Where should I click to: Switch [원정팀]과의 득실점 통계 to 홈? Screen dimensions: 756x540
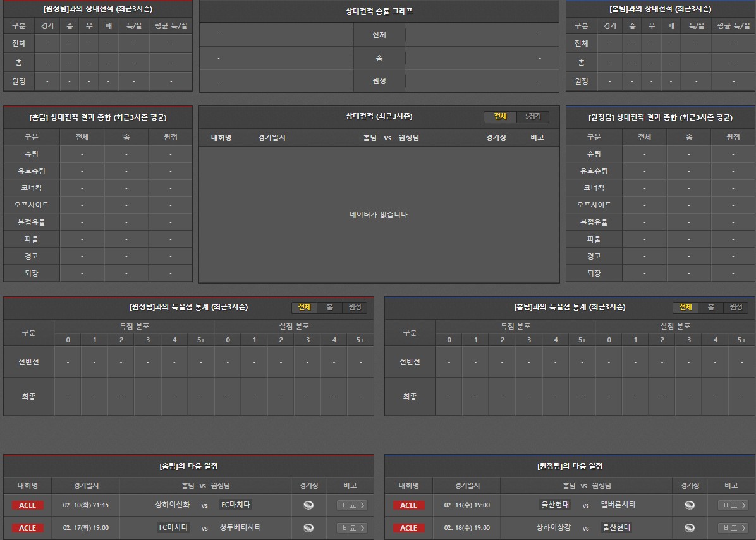(329, 307)
